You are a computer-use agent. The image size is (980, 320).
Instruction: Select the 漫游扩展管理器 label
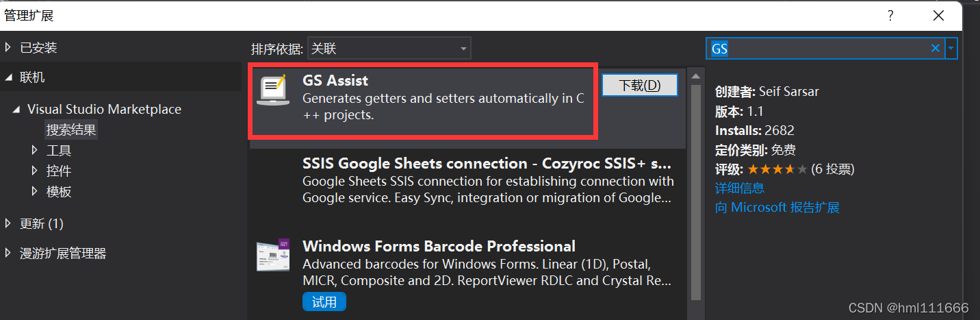click(63, 254)
